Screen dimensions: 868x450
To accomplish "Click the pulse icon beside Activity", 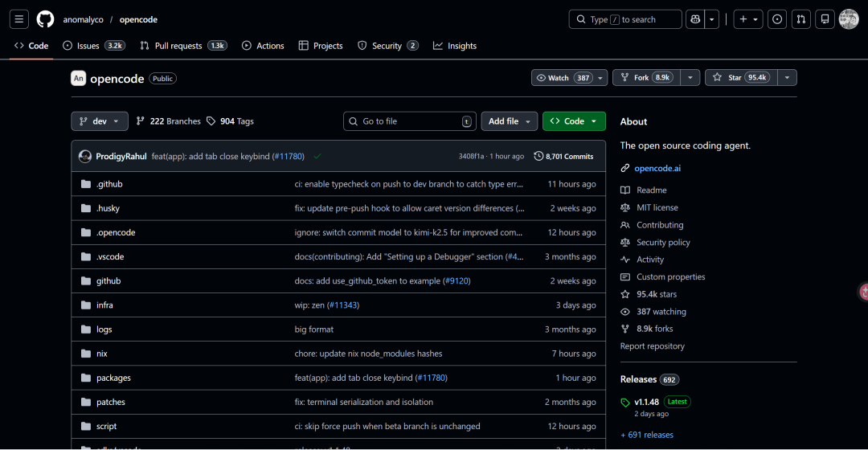I will pyautogui.click(x=625, y=260).
